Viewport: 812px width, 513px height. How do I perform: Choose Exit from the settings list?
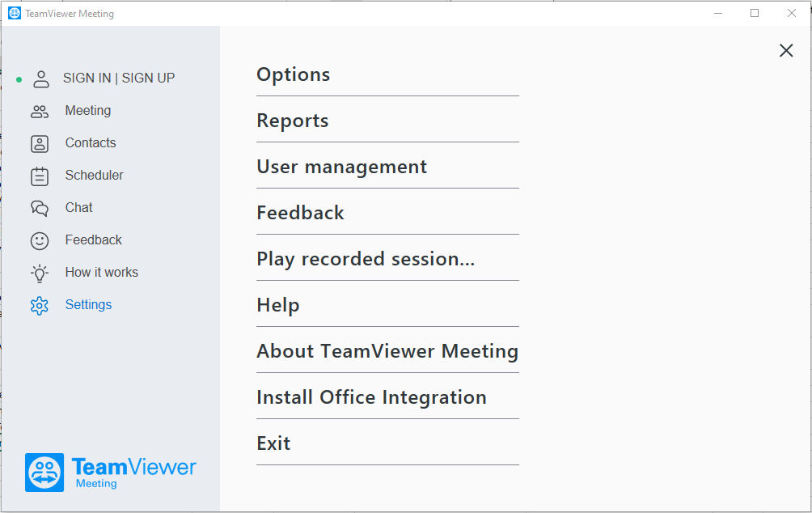tap(273, 443)
